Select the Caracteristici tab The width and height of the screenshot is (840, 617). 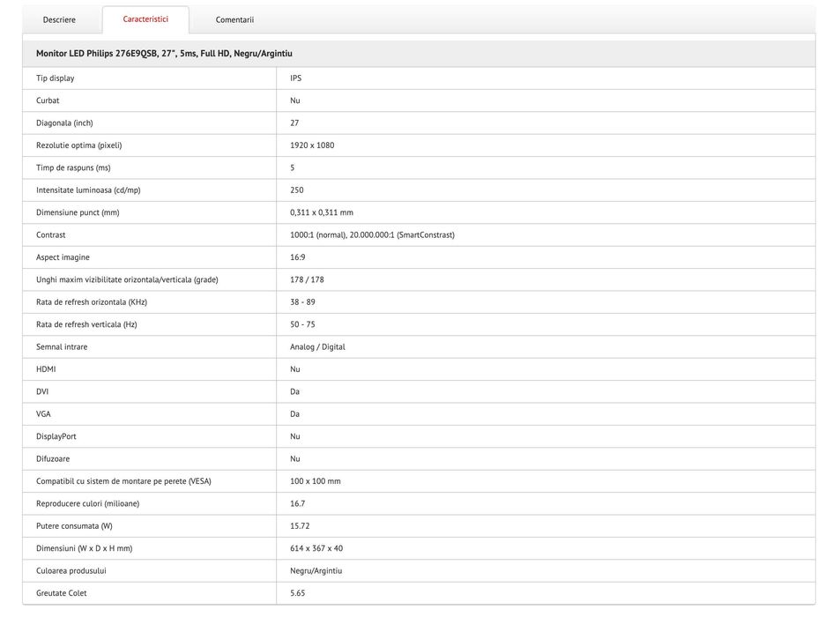(x=145, y=19)
